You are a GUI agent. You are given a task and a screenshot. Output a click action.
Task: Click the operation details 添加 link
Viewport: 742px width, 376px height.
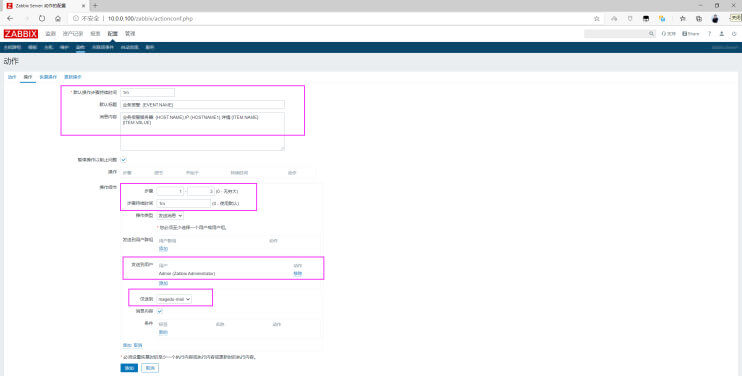[x=127, y=346]
